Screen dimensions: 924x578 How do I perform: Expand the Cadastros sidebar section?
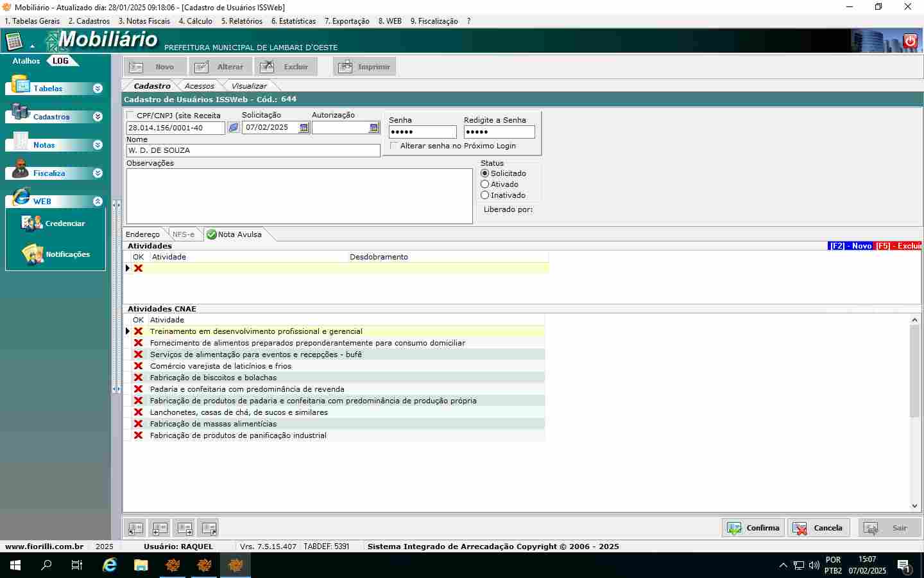(x=98, y=117)
